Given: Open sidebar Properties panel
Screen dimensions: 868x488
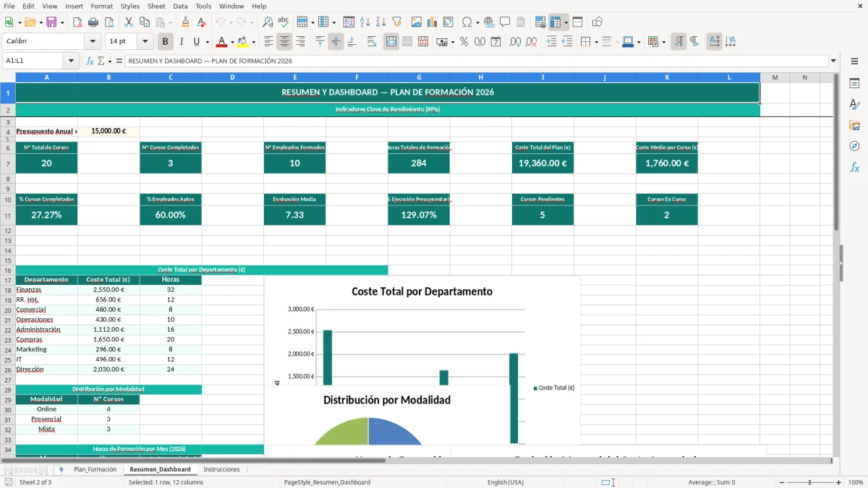Looking at the screenshot, I should (854, 84).
